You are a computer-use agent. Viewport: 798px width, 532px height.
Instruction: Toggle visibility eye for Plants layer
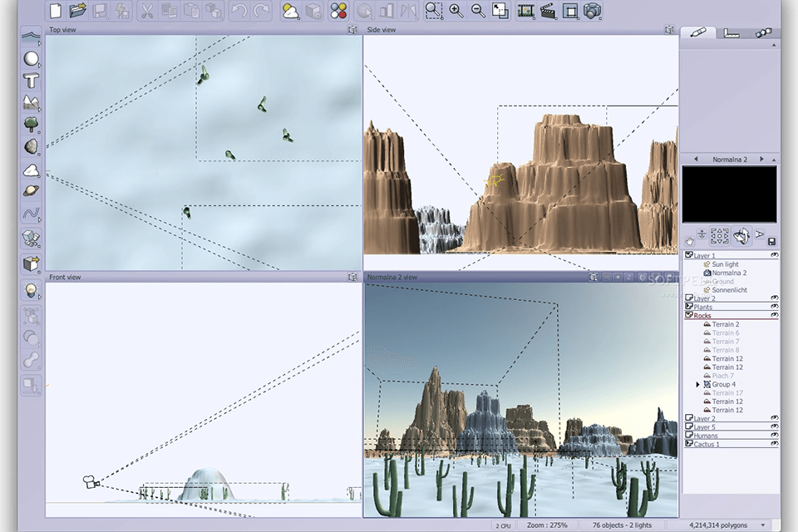pos(774,307)
